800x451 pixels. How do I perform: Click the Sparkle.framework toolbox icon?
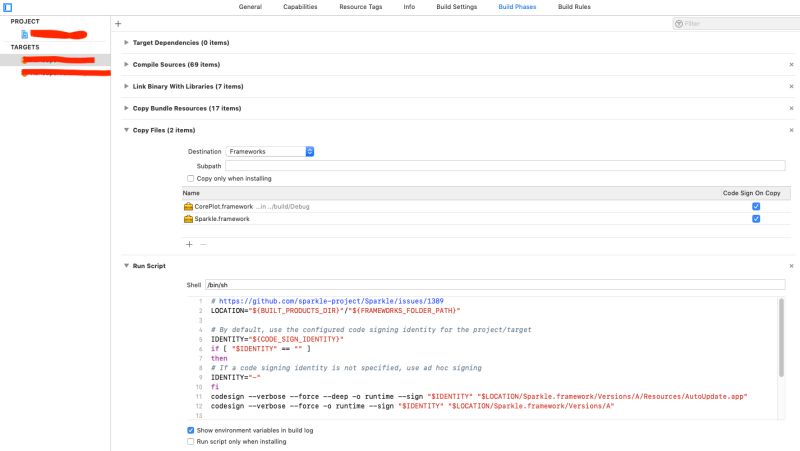coord(188,219)
